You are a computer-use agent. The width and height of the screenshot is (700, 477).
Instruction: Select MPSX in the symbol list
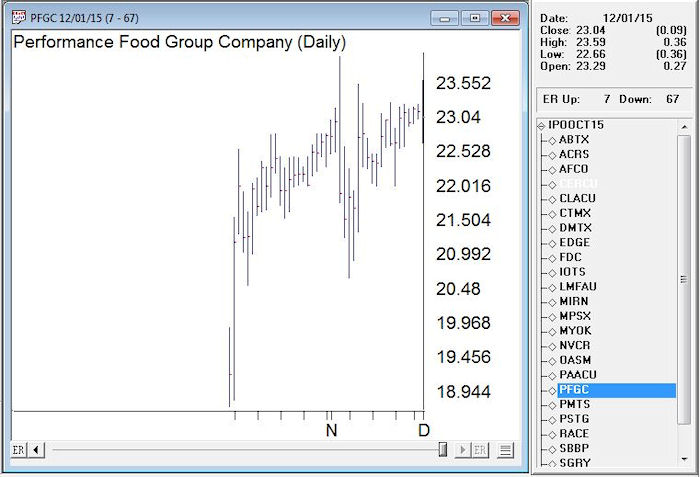[575, 316]
